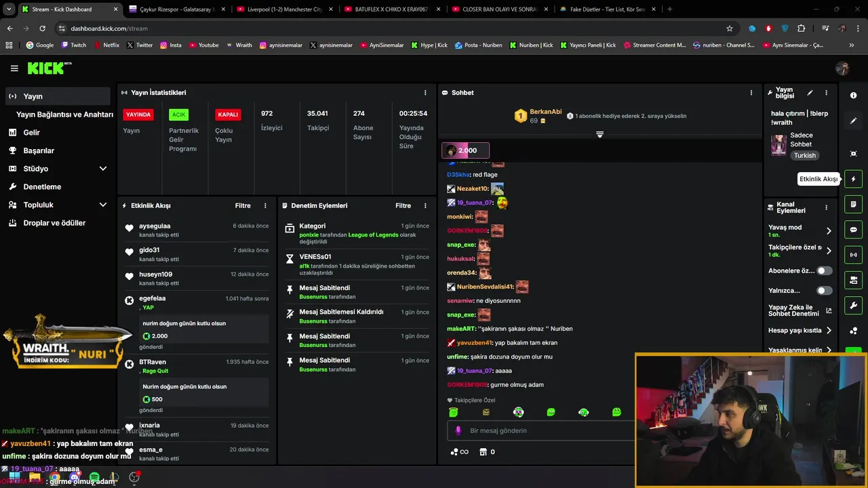Image resolution: width=868 pixels, height=488 pixels.
Task: Open Yayın İstatistikleri three-dot menu
Action: tap(425, 93)
